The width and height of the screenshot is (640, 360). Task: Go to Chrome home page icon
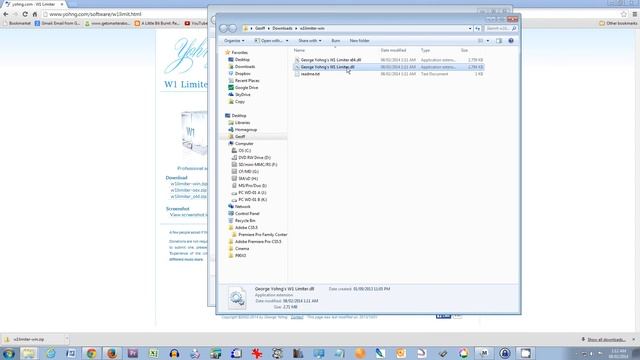point(35,14)
